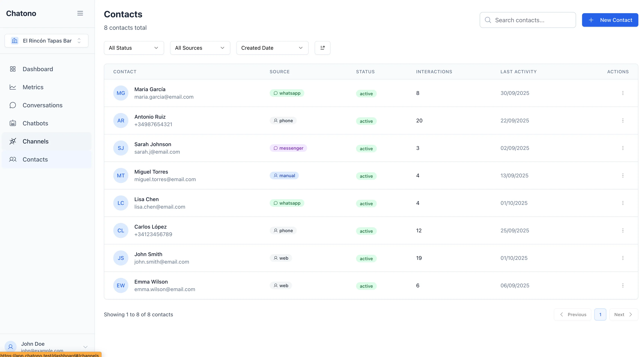Open the All Sources filter dropdown
Viewport: 644px width, 357px height.
[x=200, y=48]
